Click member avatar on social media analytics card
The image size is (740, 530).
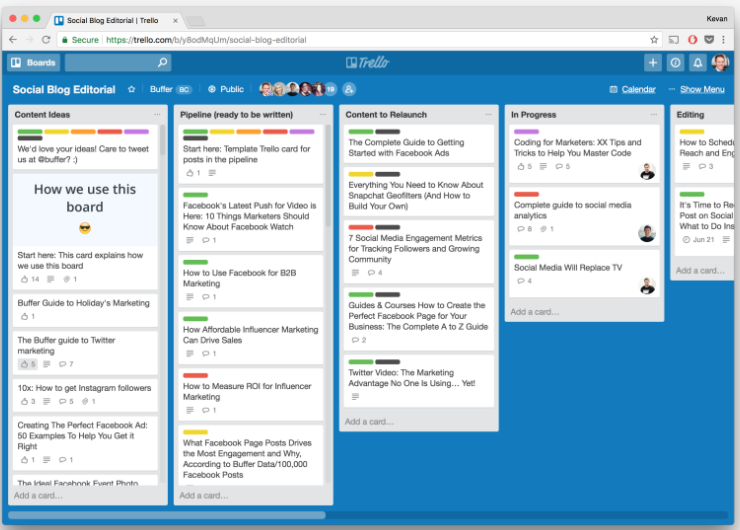coord(647,233)
